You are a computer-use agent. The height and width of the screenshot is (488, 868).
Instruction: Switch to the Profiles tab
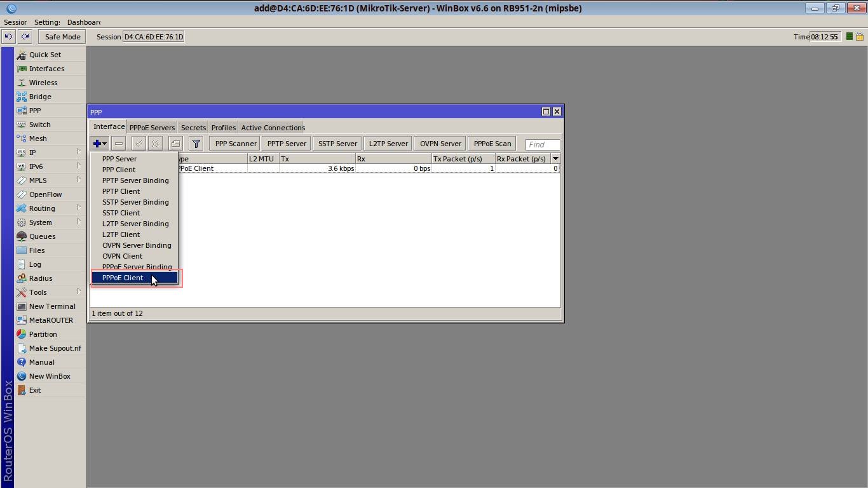pyautogui.click(x=224, y=128)
